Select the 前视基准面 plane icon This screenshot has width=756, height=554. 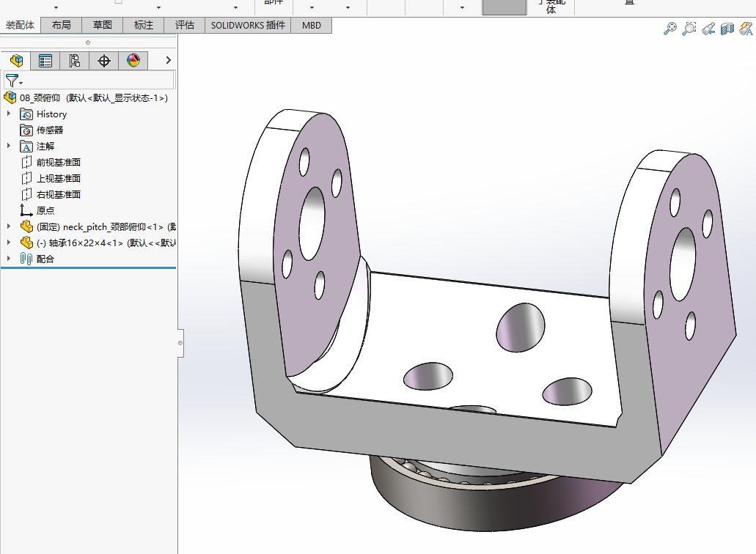tap(26, 163)
